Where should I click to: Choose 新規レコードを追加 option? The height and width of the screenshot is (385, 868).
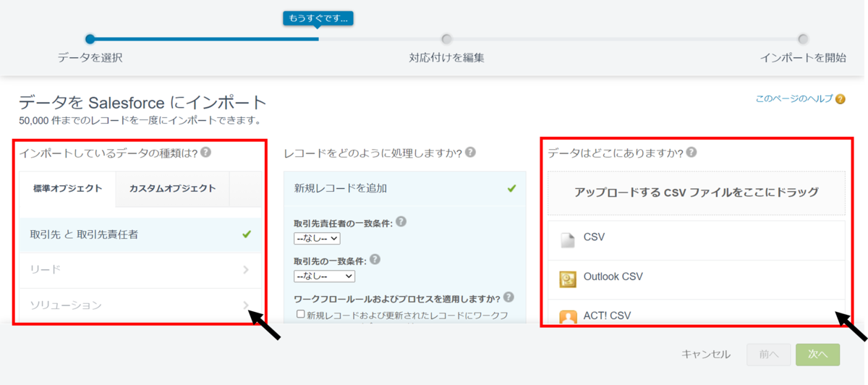(x=405, y=188)
